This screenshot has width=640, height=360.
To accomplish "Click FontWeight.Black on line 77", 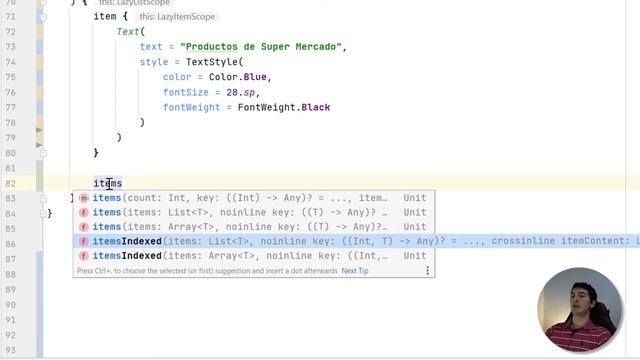I will coord(284,107).
